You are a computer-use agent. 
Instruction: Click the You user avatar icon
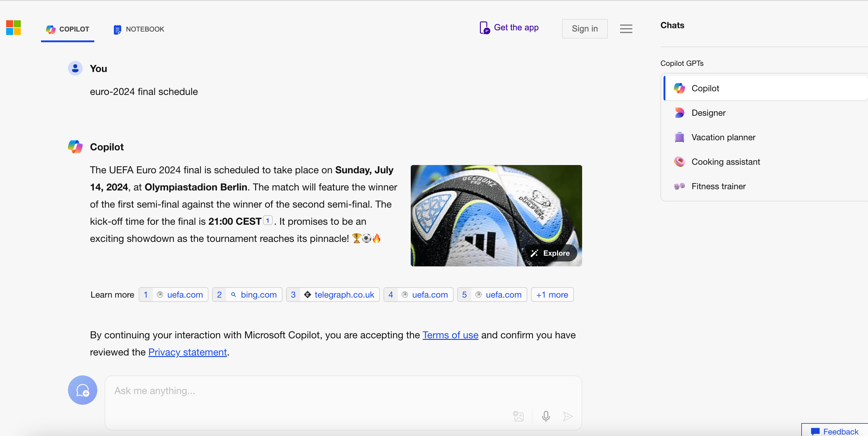[75, 69]
